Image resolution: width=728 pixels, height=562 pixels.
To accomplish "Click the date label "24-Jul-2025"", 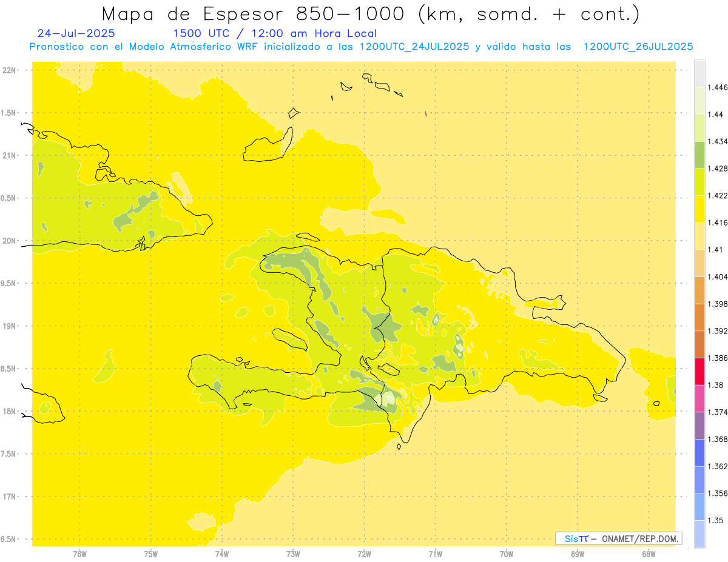I will coord(76,33).
